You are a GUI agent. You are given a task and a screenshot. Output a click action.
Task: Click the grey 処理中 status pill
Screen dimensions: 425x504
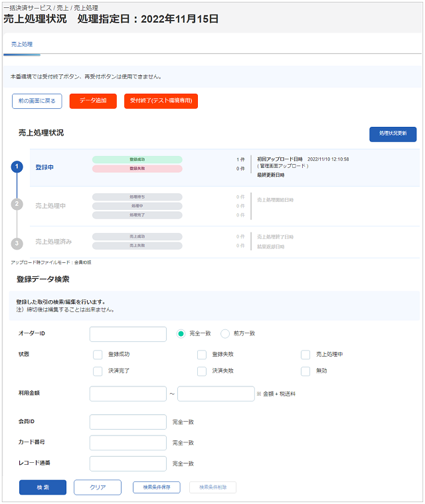click(x=137, y=206)
